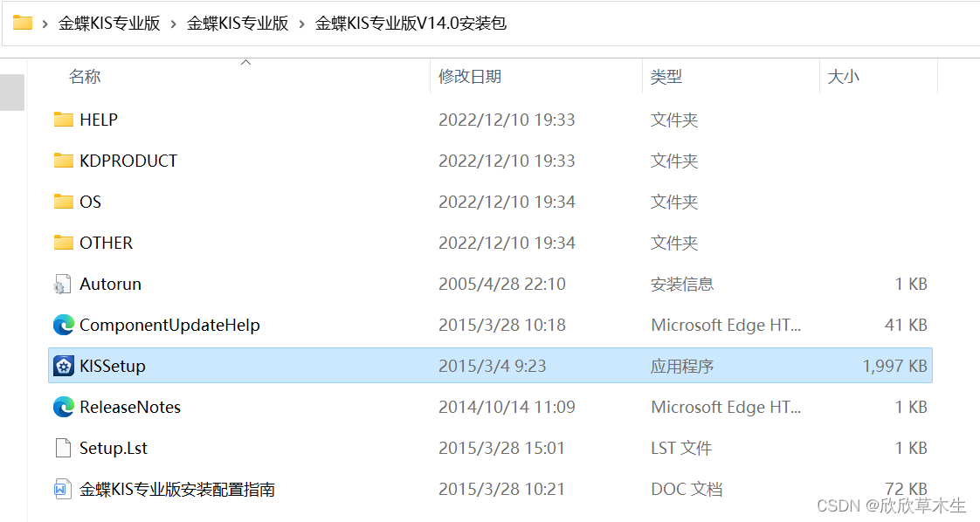Click the date 2015/3/4 9:23
The image size is (980, 522).
[x=493, y=366]
